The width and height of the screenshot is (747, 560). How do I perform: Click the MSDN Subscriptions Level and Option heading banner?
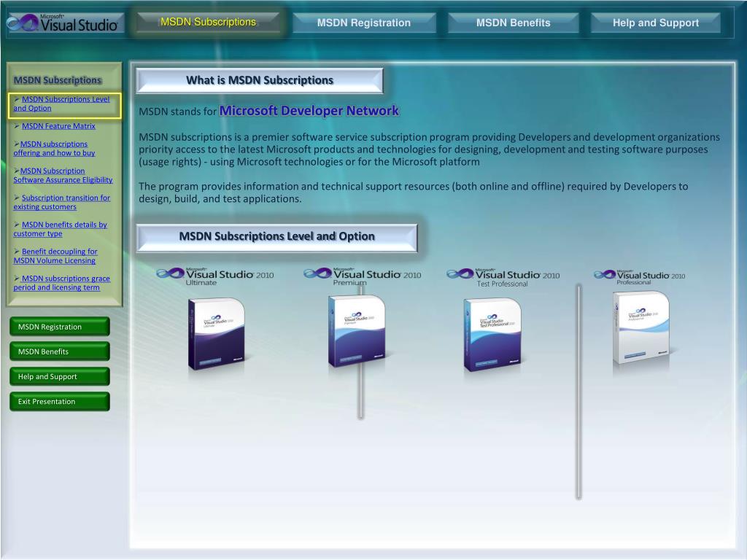coord(276,237)
